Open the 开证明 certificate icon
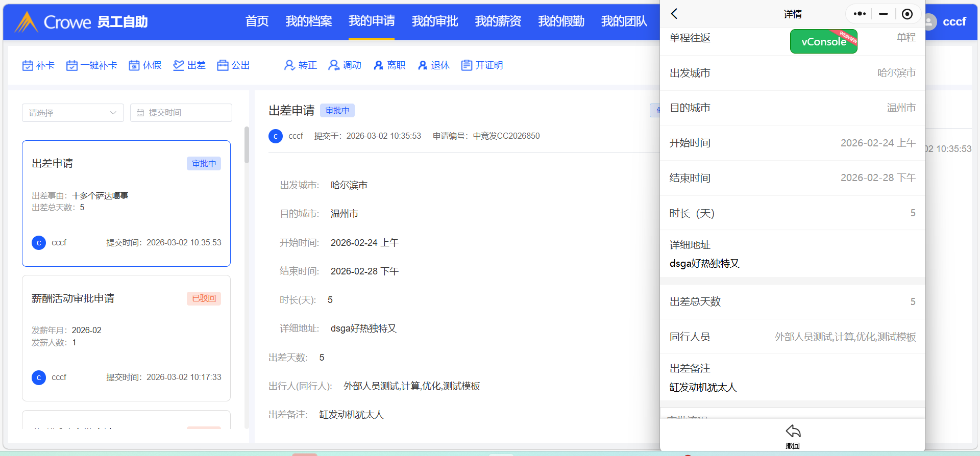This screenshot has width=980, height=456. tap(466, 66)
